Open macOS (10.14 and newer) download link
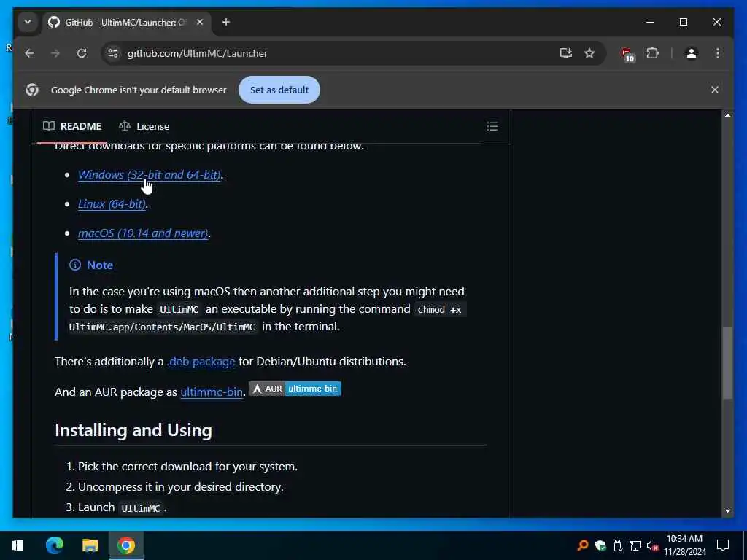Screen dimensions: 747x560 pyautogui.click(x=143, y=233)
